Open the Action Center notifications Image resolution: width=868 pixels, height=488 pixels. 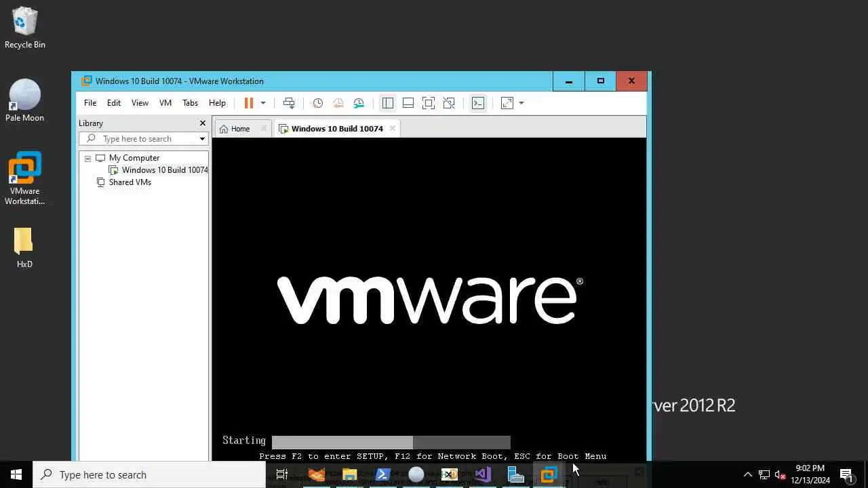(846, 474)
